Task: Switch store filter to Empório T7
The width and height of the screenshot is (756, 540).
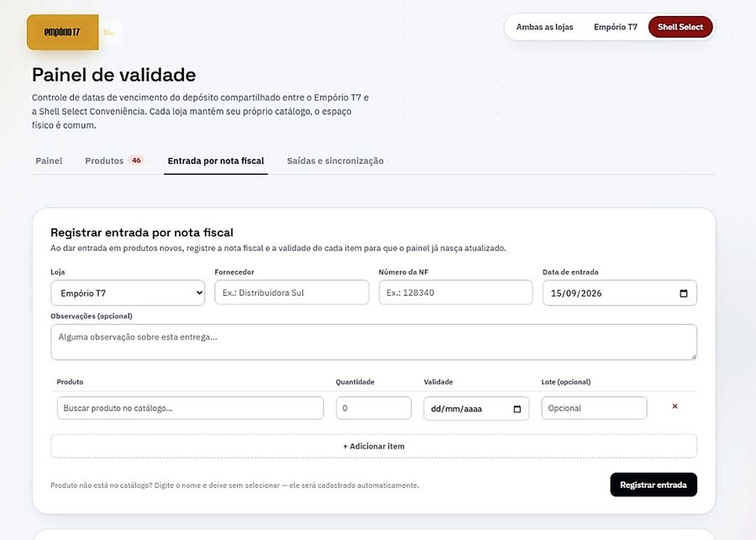Action: 615,27
